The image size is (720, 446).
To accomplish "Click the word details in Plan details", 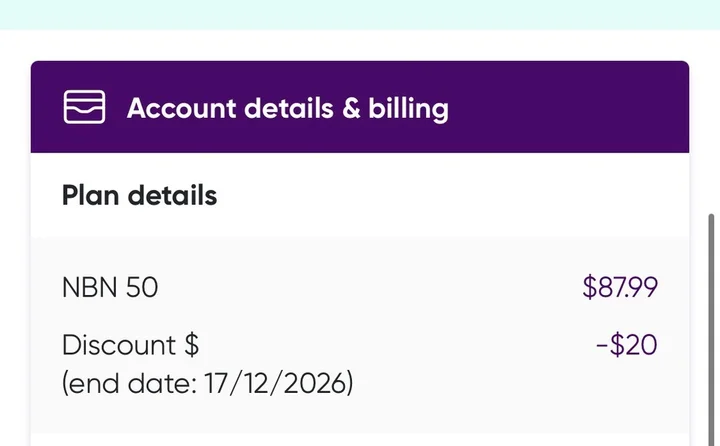I will tap(172, 195).
